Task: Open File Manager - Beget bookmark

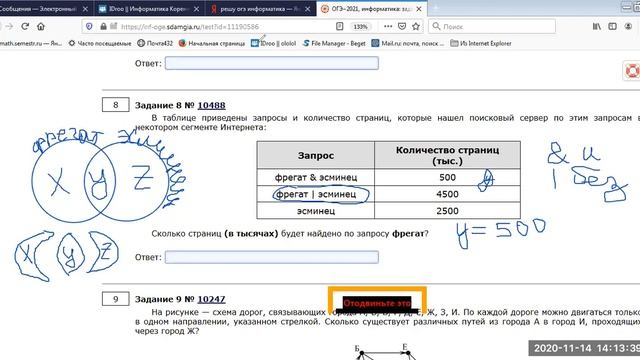Action: pos(334,43)
